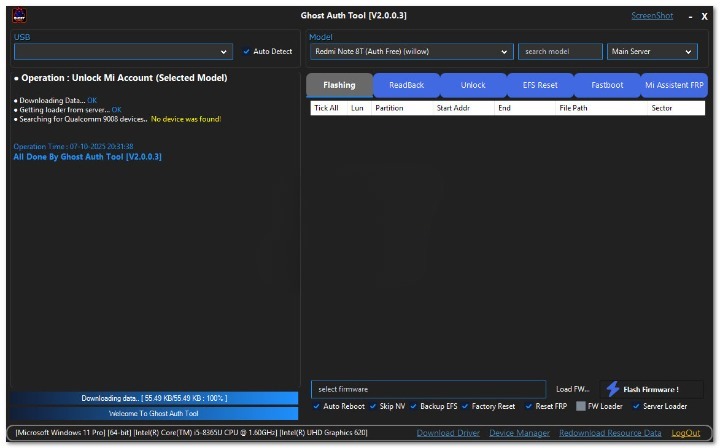Click the lightning bolt Flash Firmware icon
This screenshot has height=448, width=720.
coord(612,389)
